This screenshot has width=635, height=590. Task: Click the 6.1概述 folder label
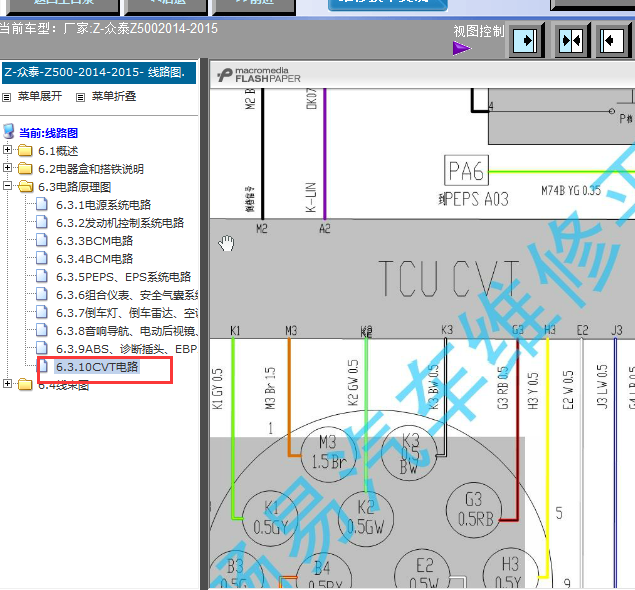click(58, 151)
